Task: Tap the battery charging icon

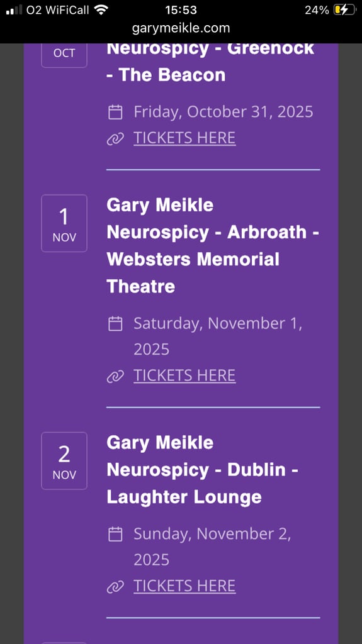Action: point(344,10)
